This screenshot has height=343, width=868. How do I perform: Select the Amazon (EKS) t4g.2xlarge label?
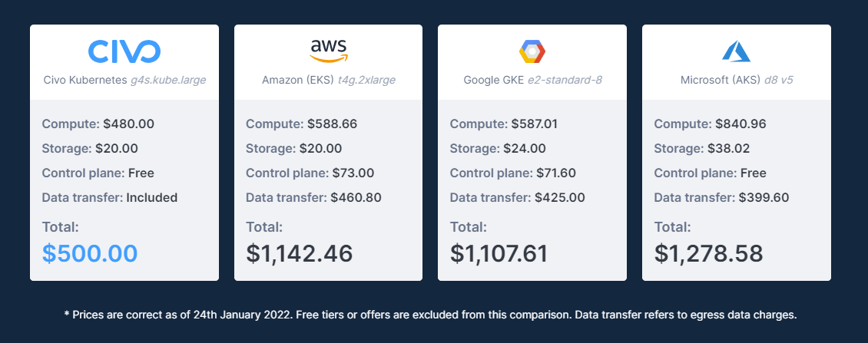328,81
